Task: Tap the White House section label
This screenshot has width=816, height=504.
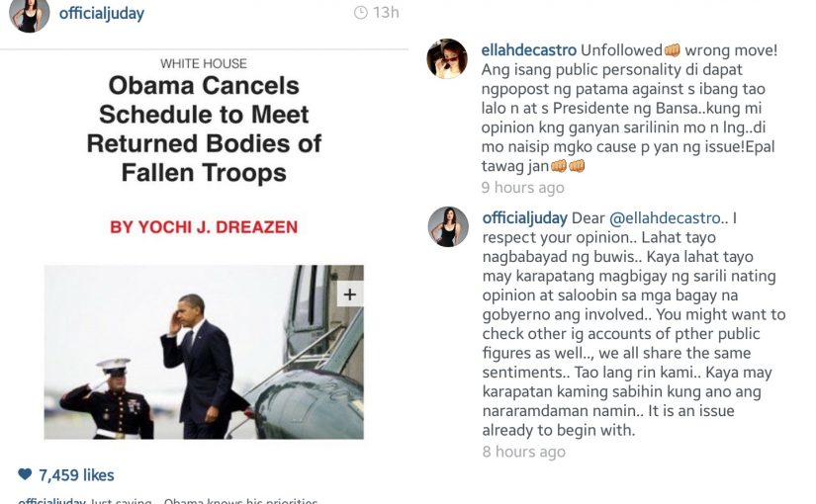Action: pos(204,63)
